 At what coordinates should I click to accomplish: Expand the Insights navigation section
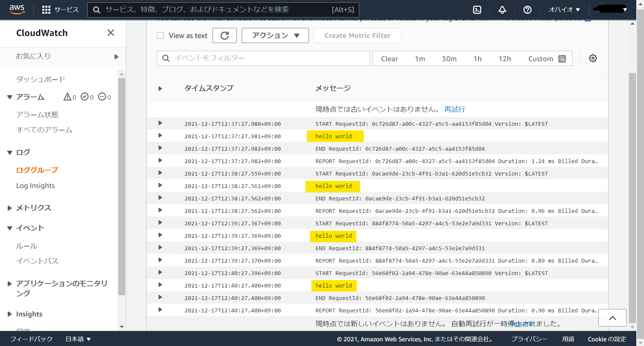(10, 314)
